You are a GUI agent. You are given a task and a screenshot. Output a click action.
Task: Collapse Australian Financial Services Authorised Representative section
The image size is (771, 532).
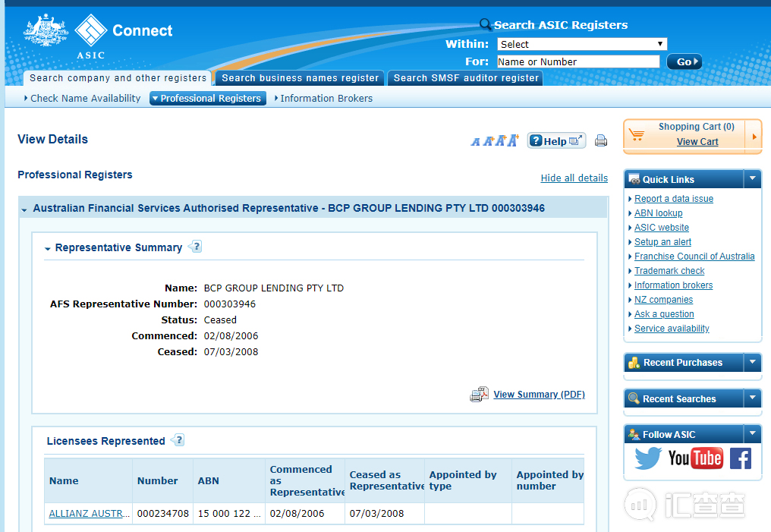(x=24, y=210)
